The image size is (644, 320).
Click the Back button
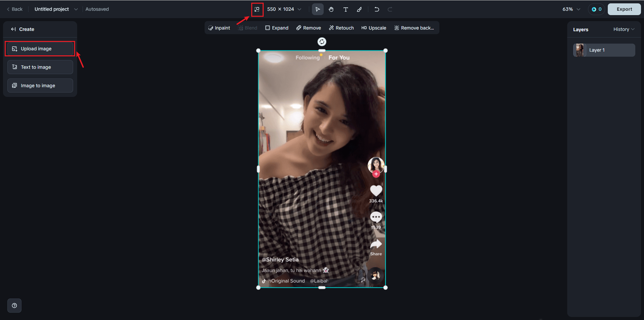pos(14,9)
